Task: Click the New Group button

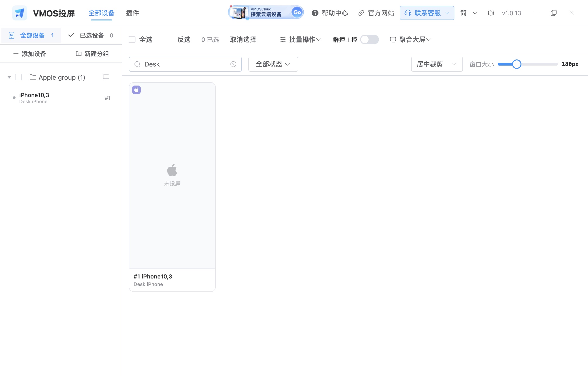Action: [x=92, y=54]
